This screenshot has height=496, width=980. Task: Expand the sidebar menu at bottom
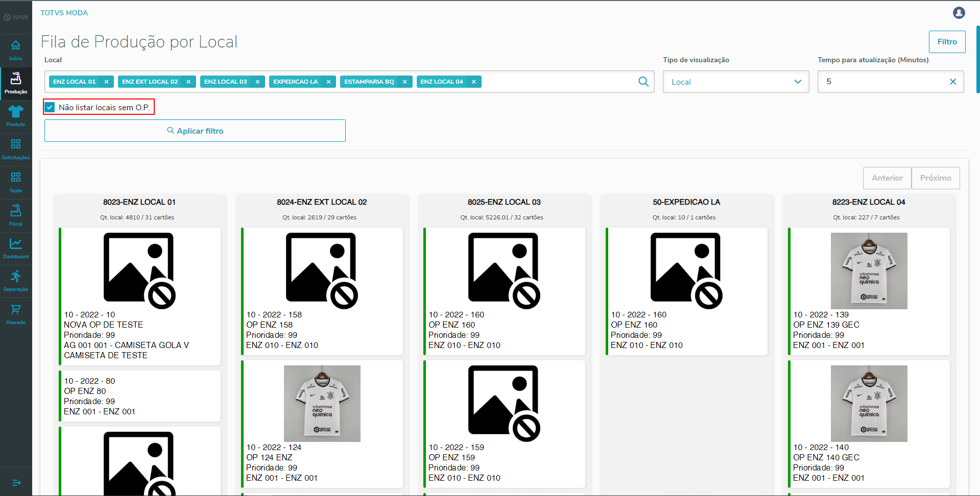click(x=16, y=483)
